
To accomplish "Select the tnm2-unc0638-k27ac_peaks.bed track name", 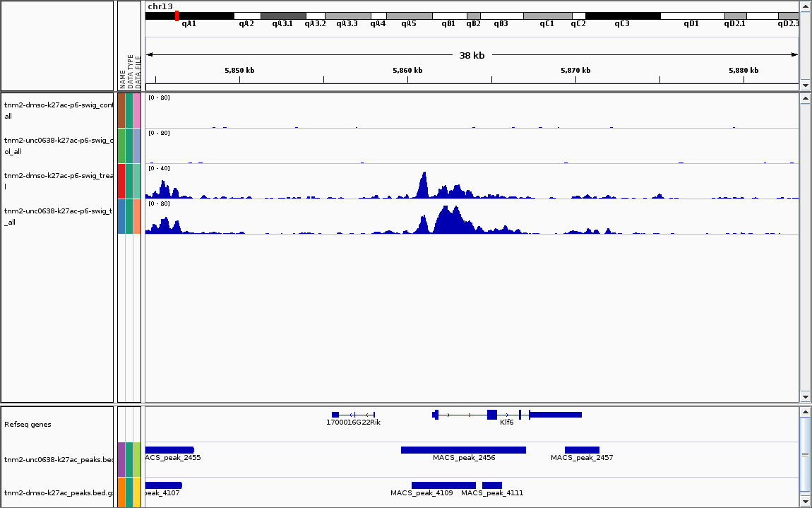I will point(58,460).
